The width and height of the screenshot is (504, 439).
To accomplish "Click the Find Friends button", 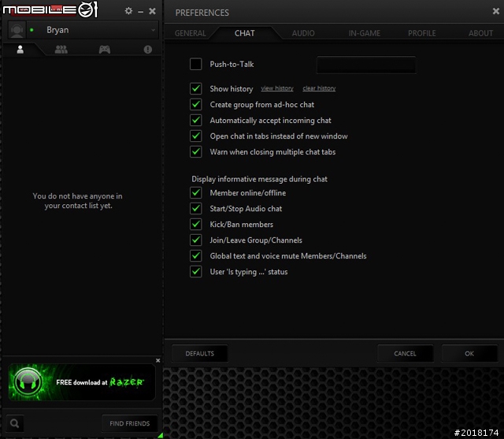I will 129,423.
